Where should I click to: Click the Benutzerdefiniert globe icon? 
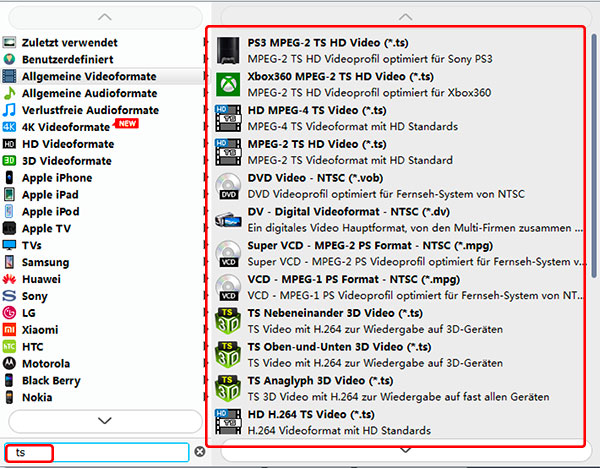tap(9, 59)
